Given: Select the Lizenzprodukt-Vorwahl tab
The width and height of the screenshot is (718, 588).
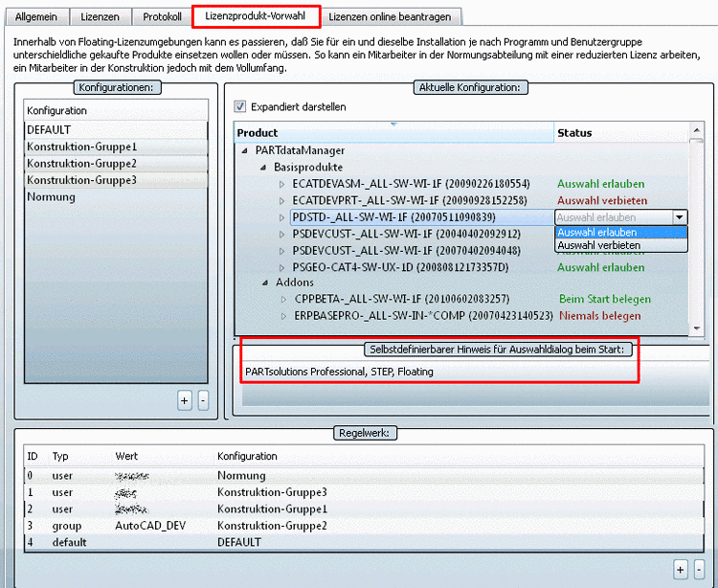Looking at the screenshot, I should [x=256, y=16].
